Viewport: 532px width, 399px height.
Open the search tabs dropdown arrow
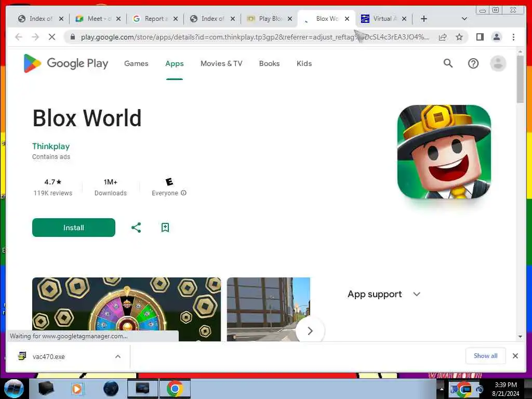(464, 19)
